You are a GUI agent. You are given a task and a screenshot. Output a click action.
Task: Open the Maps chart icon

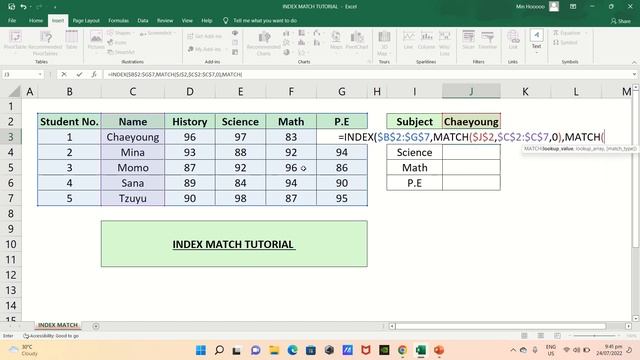tap(336, 40)
